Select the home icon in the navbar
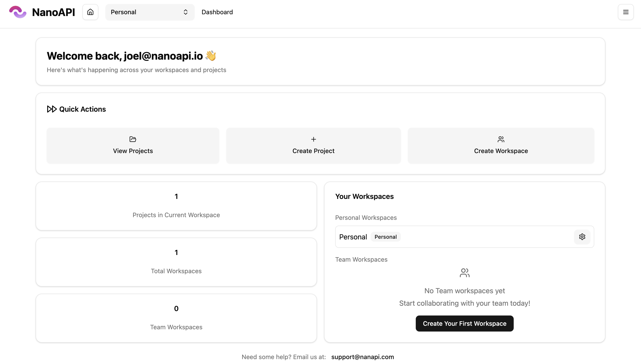Image resolution: width=641 pixels, height=364 pixels. click(x=90, y=12)
